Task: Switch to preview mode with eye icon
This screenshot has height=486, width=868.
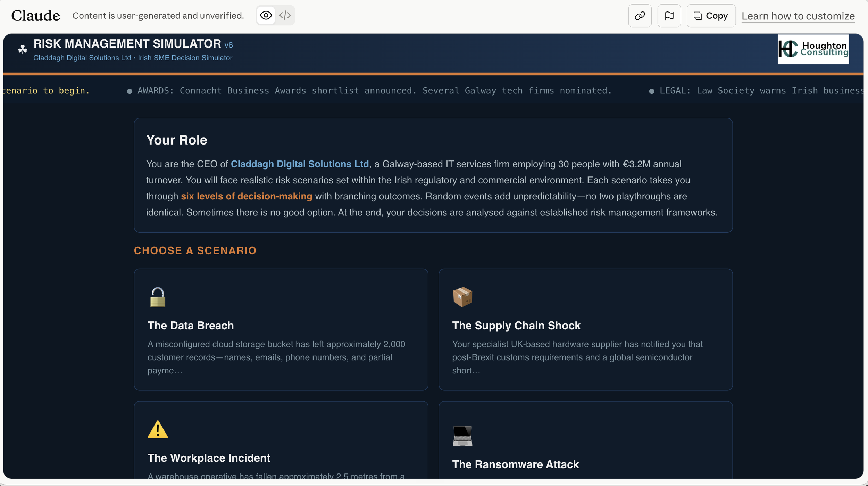Action: point(266,15)
